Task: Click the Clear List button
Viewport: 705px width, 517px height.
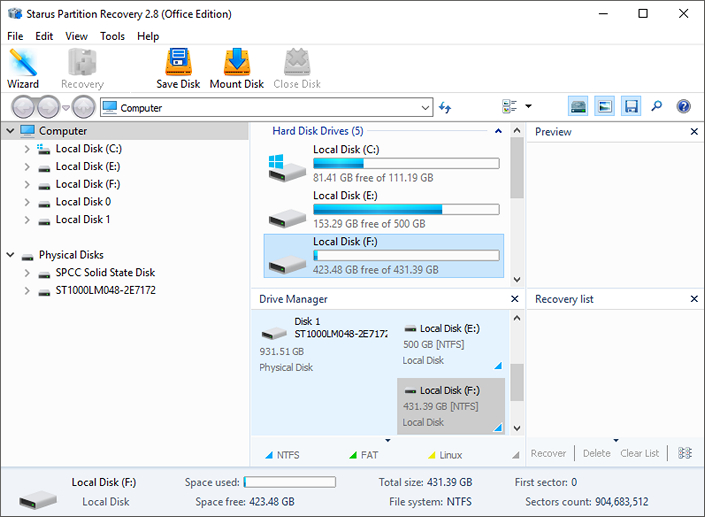Action: point(639,453)
